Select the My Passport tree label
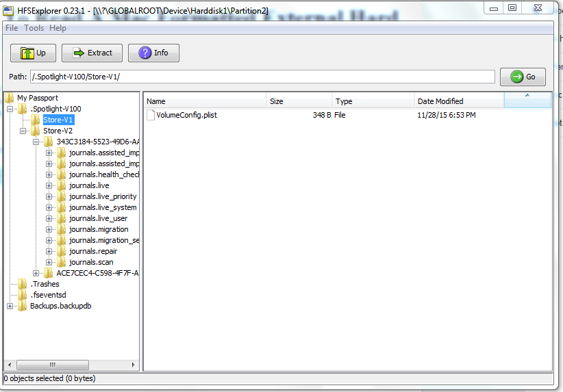Screen dimensions: 563x392 [38, 98]
